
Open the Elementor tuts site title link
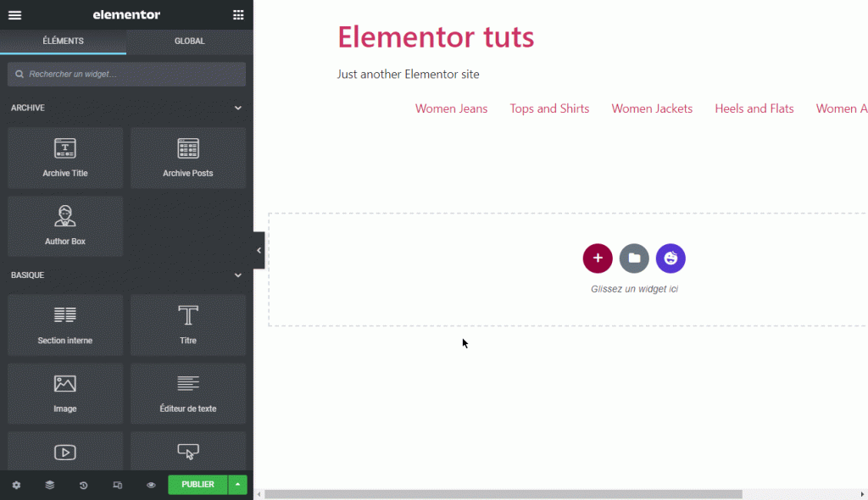pyautogui.click(x=436, y=37)
